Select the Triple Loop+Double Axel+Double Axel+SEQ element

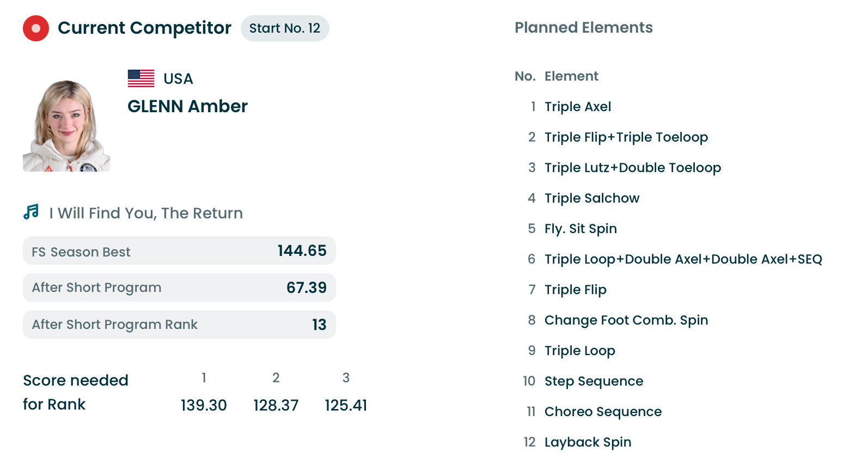tap(683, 259)
